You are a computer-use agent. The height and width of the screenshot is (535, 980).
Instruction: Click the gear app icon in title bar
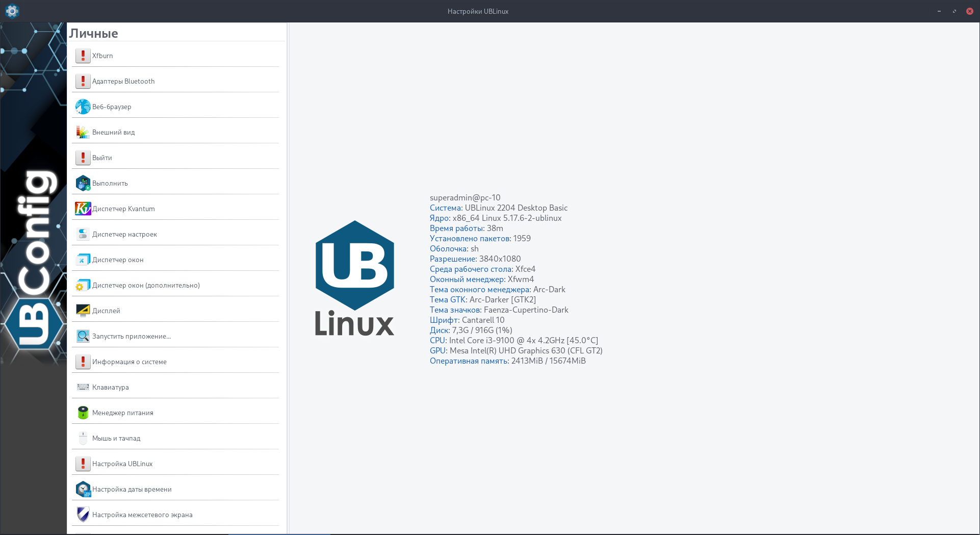tap(12, 11)
